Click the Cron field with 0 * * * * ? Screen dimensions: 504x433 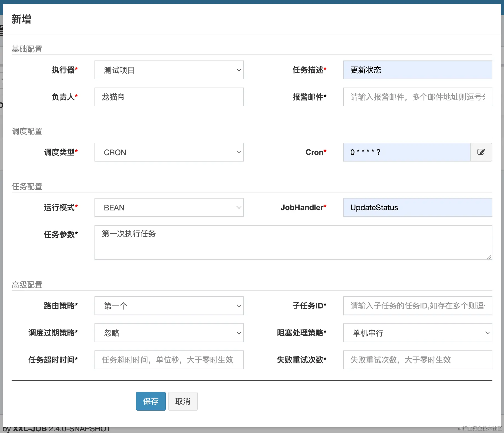(x=407, y=152)
